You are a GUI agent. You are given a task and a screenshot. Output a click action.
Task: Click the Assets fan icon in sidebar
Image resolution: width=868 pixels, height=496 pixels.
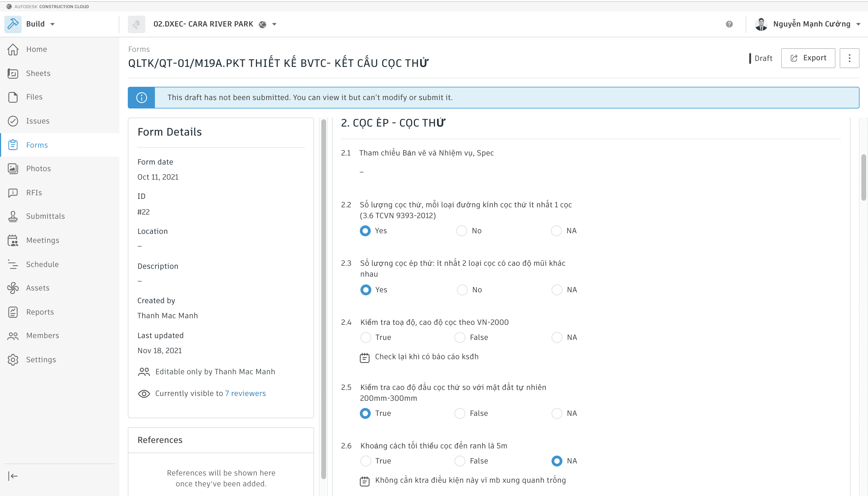pyautogui.click(x=13, y=288)
